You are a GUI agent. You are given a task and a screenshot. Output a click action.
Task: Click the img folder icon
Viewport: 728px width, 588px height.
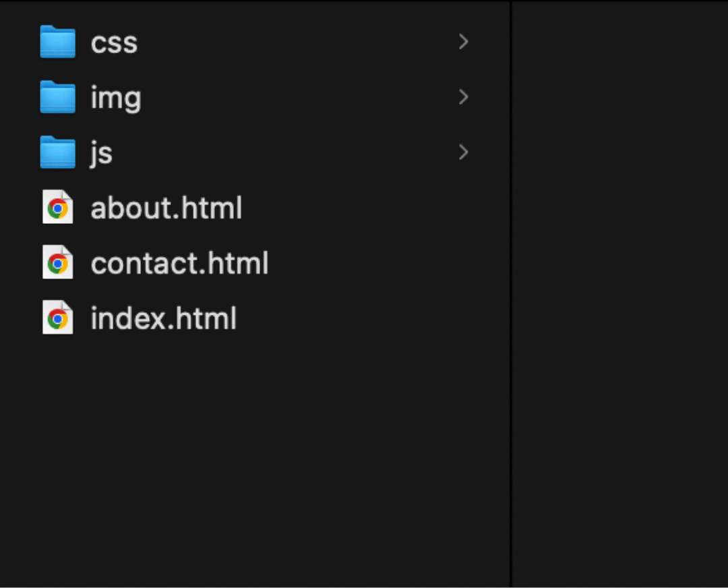click(x=57, y=97)
